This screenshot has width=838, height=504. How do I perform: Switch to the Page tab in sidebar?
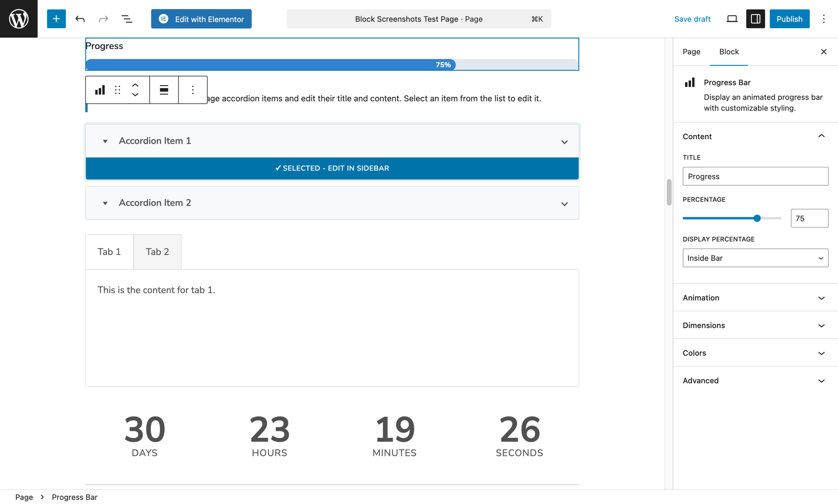(691, 52)
